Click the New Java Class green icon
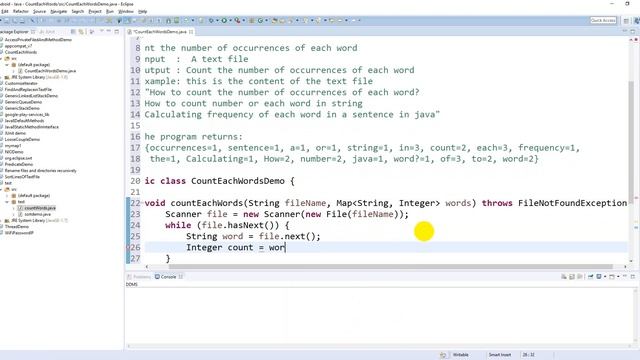 point(260,20)
